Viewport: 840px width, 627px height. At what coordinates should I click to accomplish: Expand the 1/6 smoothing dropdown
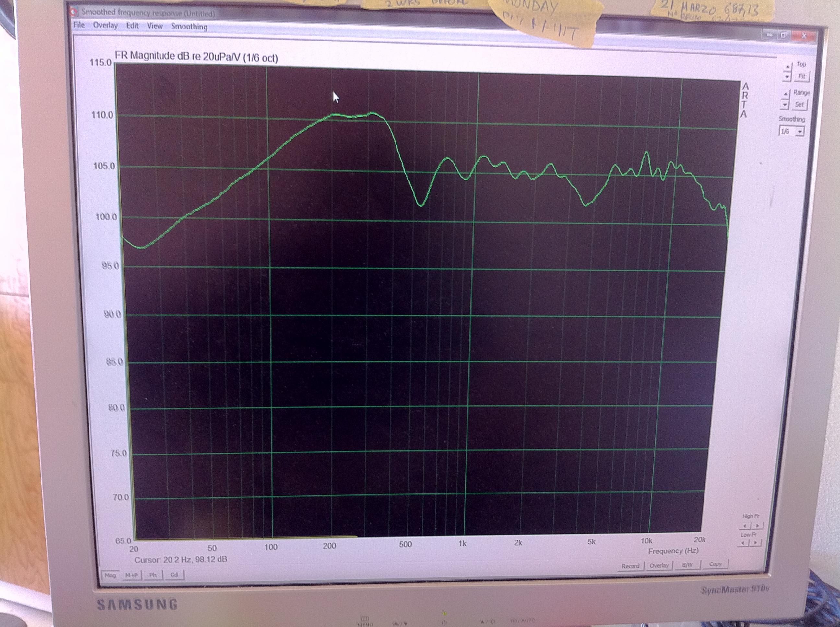point(800,132)
